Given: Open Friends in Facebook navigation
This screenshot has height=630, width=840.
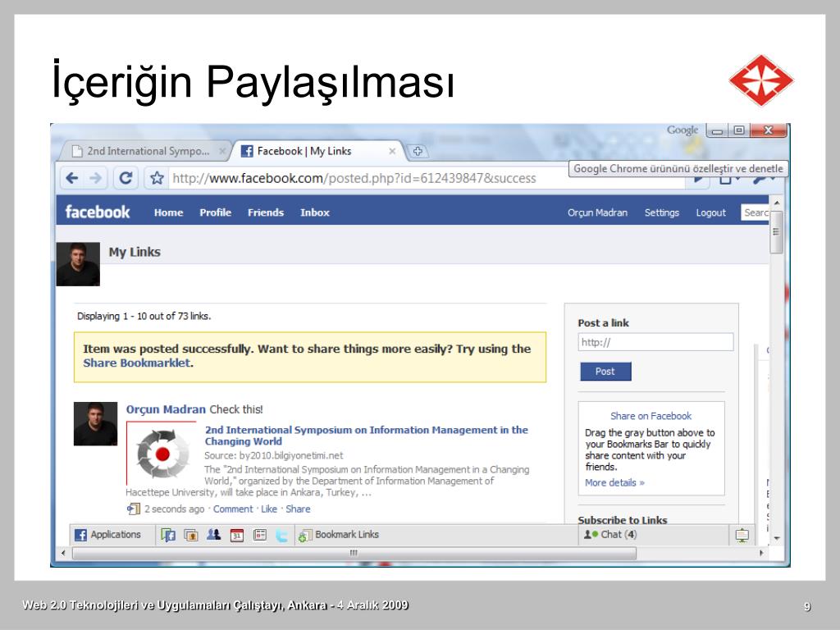Looking at the screenshot, I should (x=266, y=212).
